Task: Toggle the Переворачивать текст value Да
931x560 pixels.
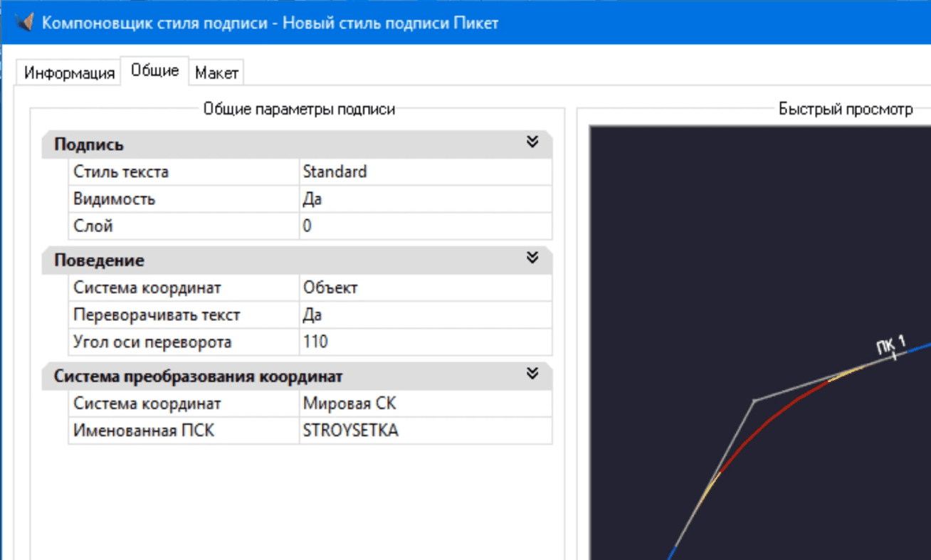Action: (x=424, y=315)
